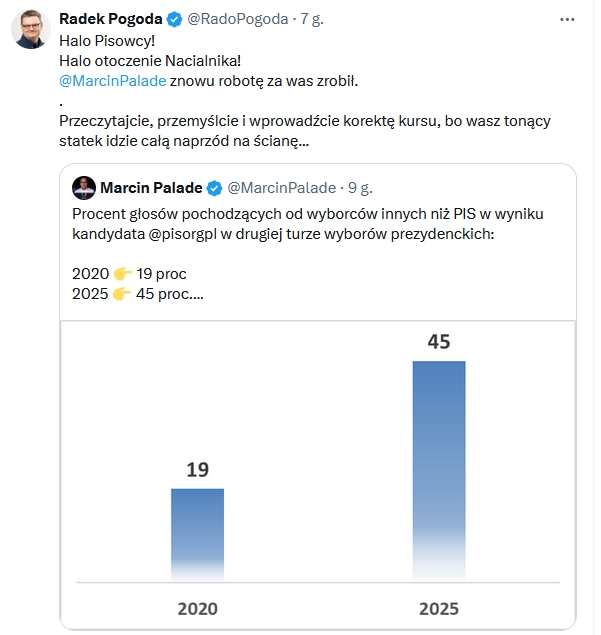601x635 pixels.
Task: Click the verified badge next to Marcin Palade
Action: (x=213, y=188)
